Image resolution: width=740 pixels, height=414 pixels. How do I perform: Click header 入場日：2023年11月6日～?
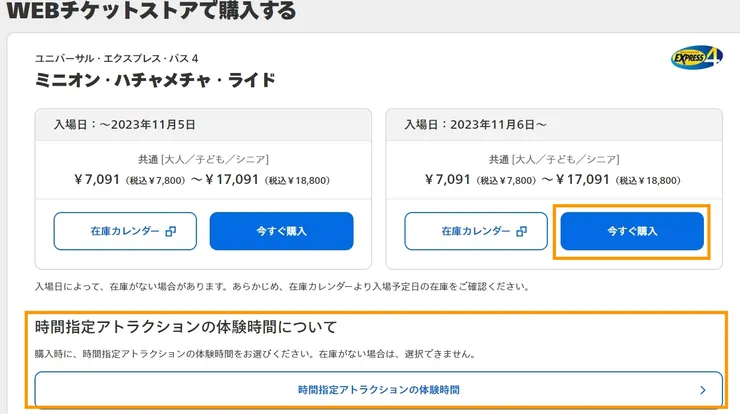click(475, 125)
